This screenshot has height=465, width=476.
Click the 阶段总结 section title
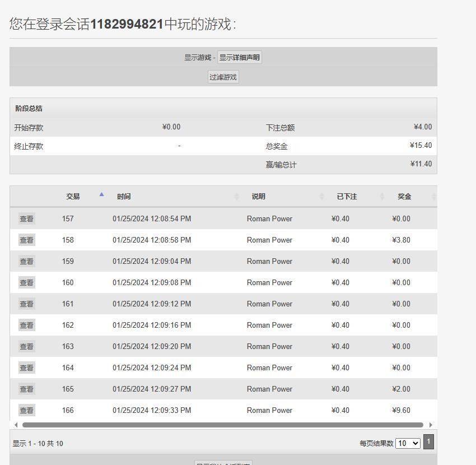[29, 109]
